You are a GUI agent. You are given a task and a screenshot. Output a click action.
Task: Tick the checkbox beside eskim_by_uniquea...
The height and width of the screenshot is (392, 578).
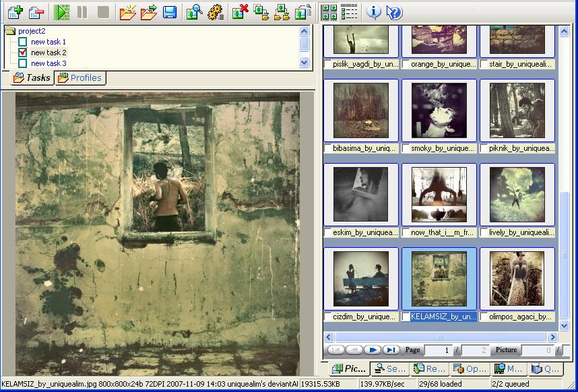pyautogui.click(x=327, y=232)
